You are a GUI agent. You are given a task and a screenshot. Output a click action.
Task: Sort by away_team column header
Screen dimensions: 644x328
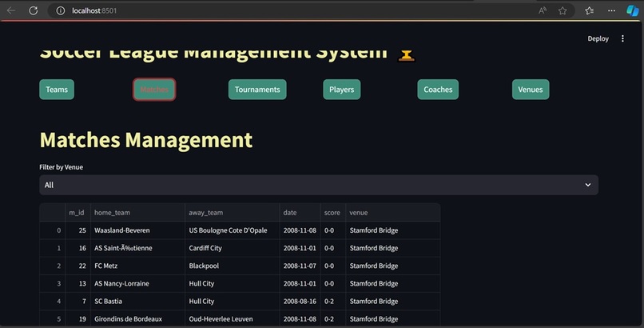(x=232, y=213)
